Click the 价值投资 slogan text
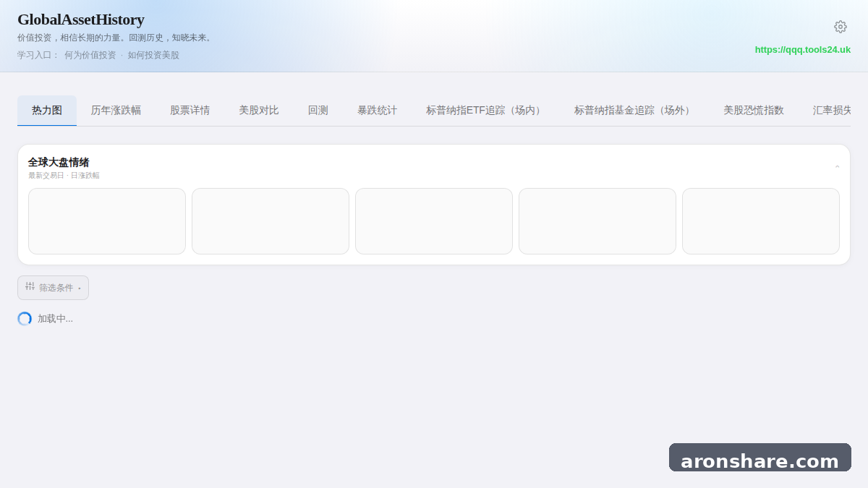This screenshot has height=488, width=868. (x=116, y=38)
